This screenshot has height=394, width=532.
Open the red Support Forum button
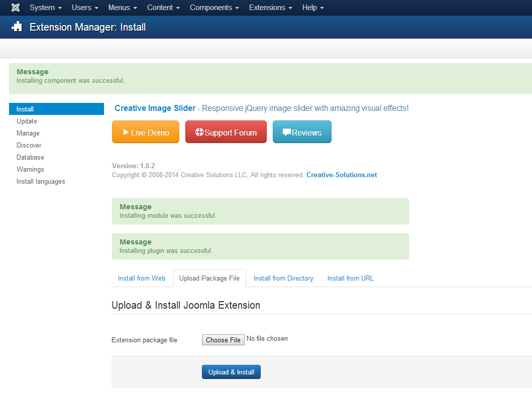pyautogui.click(x=226, y=132)
